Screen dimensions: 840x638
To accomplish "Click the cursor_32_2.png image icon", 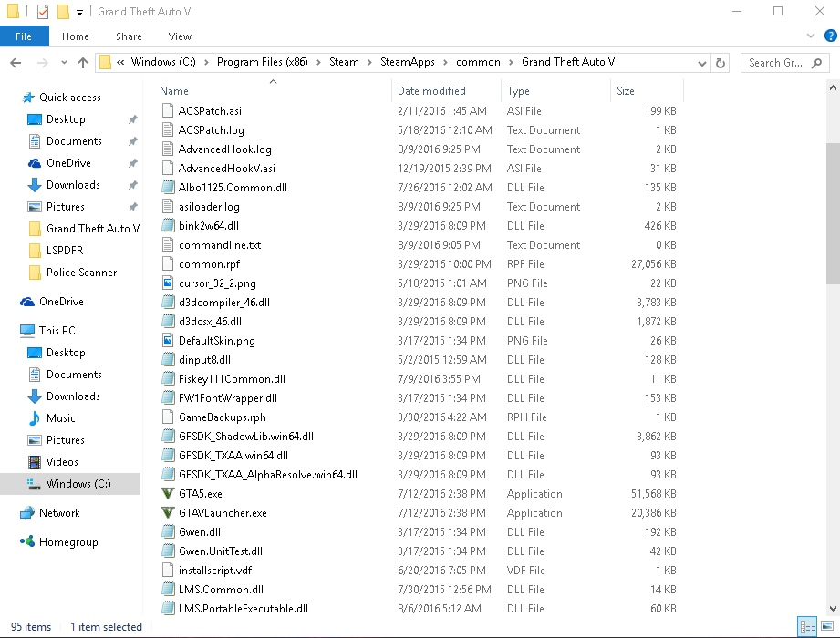I will coord(168,283).
